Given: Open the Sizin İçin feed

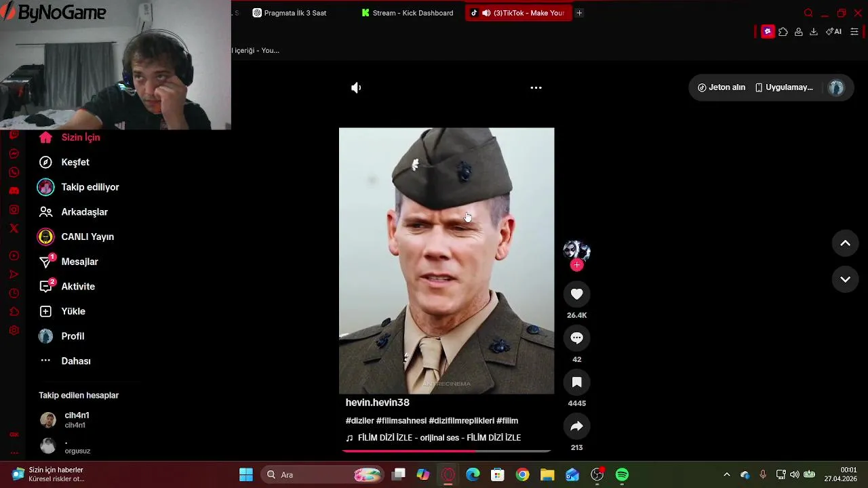Looking at the screenshot, I should point(69,138).
